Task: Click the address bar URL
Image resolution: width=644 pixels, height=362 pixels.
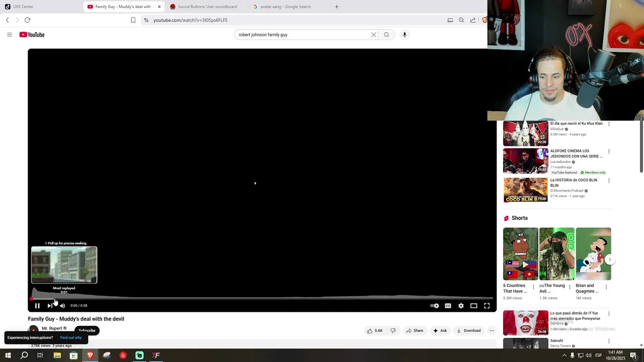Action: point(191,20)
